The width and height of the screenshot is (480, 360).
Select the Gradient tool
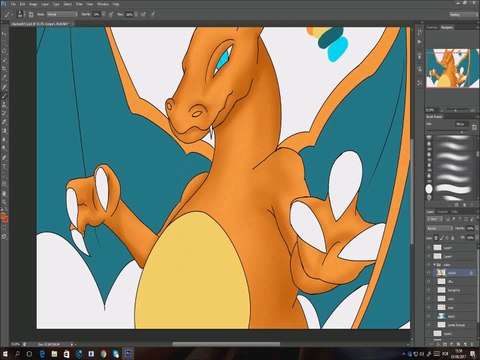4,131
